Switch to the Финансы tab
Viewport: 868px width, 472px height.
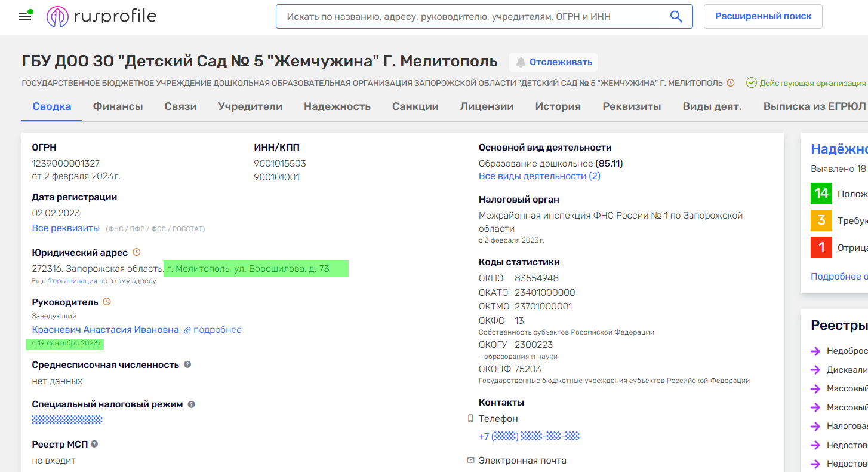(118, 106)
